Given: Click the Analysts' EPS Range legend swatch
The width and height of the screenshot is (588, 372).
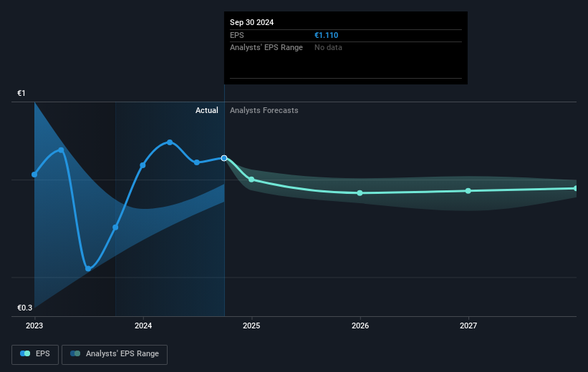Looking at the screenshot, I should point(75,353).
